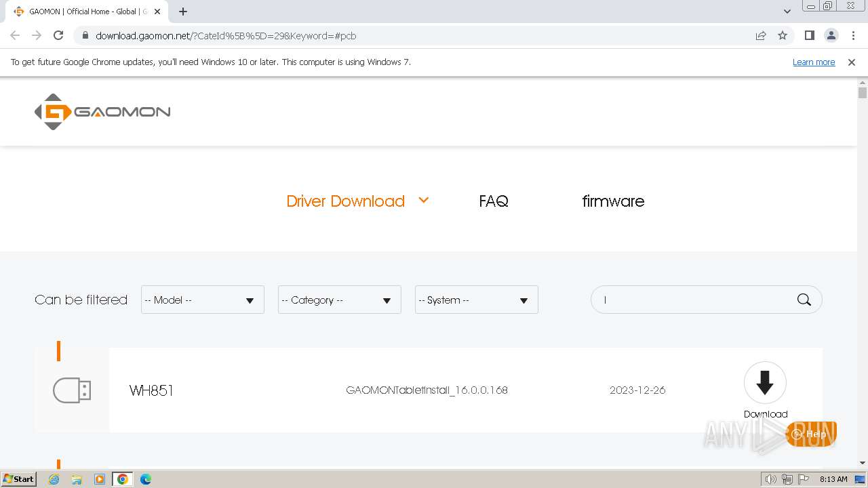Click the search magnifier icon
Screen dimensions: 868x488
coord(804,300)
